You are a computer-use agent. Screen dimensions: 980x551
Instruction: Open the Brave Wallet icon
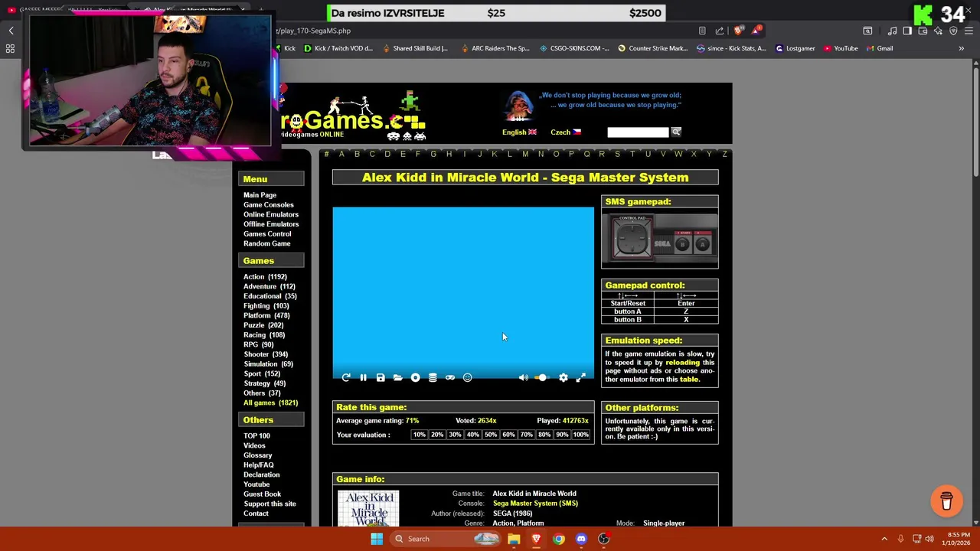pyautogui.click(x=923, y=31)
